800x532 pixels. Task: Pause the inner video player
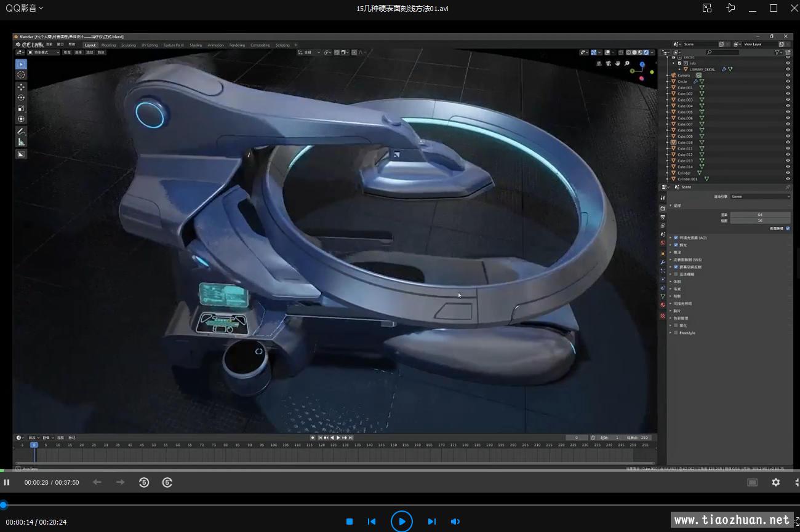pos(7,482)
